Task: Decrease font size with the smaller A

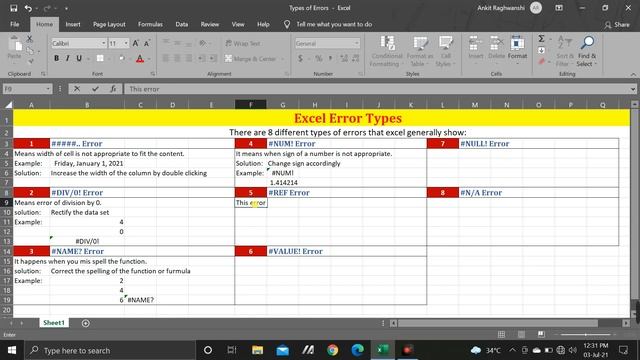Action: click(x=147, y=43)
